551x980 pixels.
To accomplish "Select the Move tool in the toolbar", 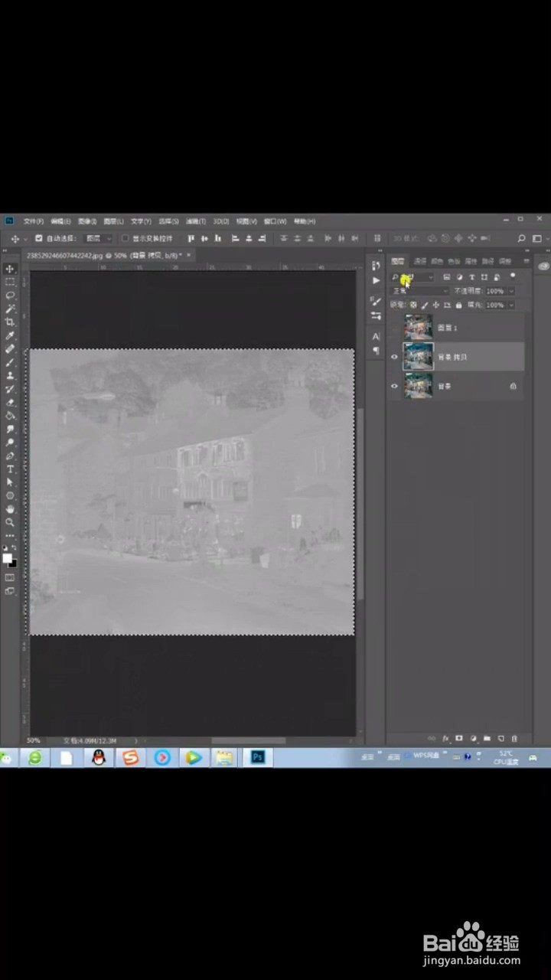I will [10, 269].
